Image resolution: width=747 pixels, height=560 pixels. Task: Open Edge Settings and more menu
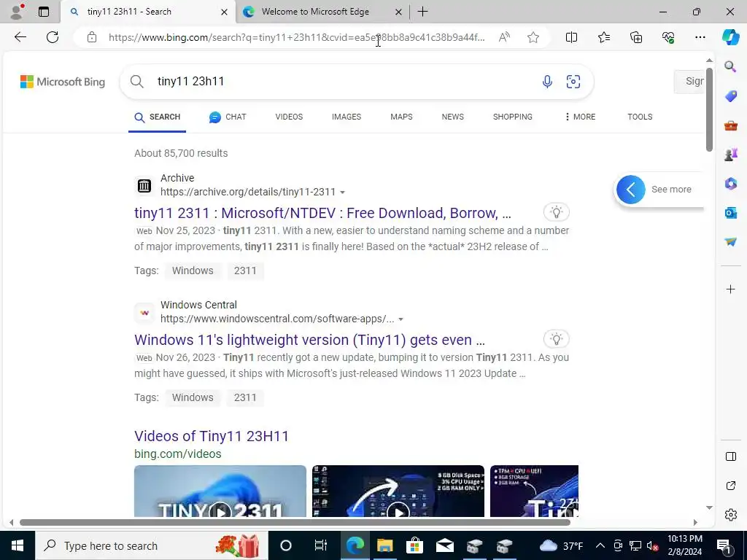(700, 37)
